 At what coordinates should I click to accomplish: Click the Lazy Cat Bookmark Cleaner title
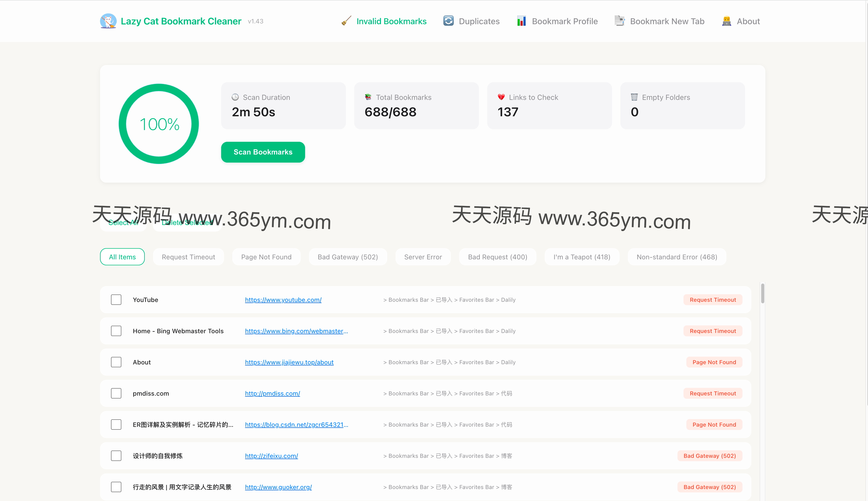(x=181, y=21)
